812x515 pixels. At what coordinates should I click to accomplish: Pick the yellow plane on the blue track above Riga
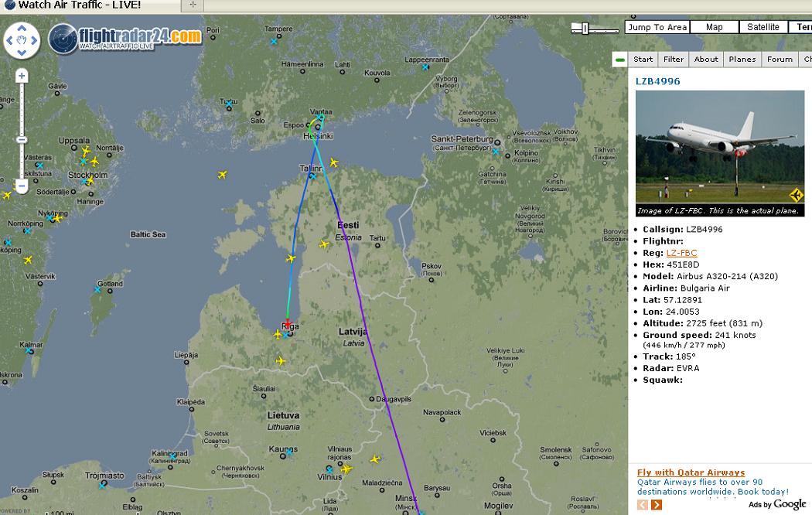pos(291,258)
